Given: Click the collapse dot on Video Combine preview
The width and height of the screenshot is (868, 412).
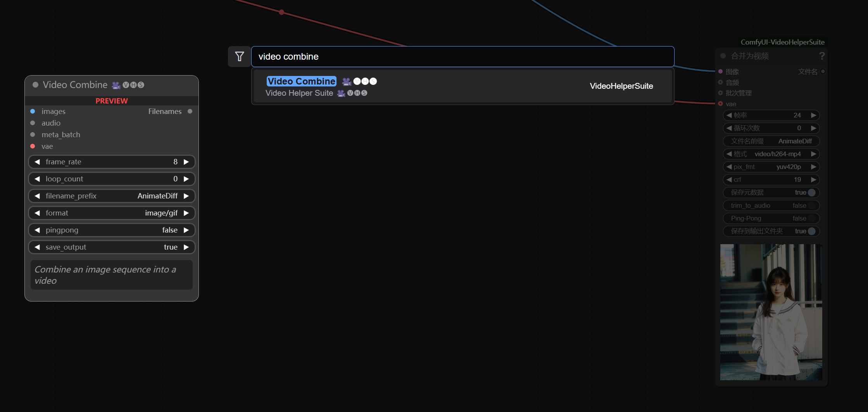Looking at the screenshot, I should [36, 85].
